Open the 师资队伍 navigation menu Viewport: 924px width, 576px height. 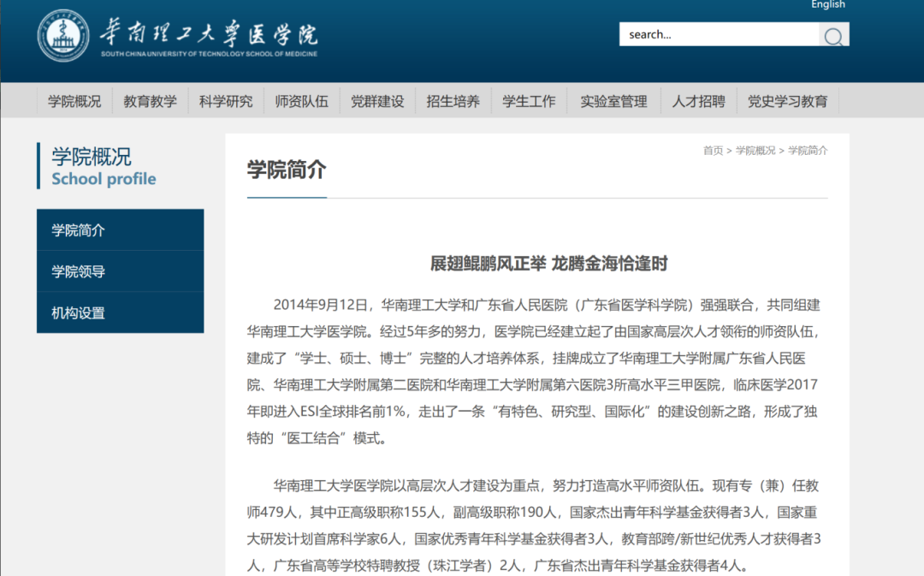pyautogui.click(x=302, y=101)
